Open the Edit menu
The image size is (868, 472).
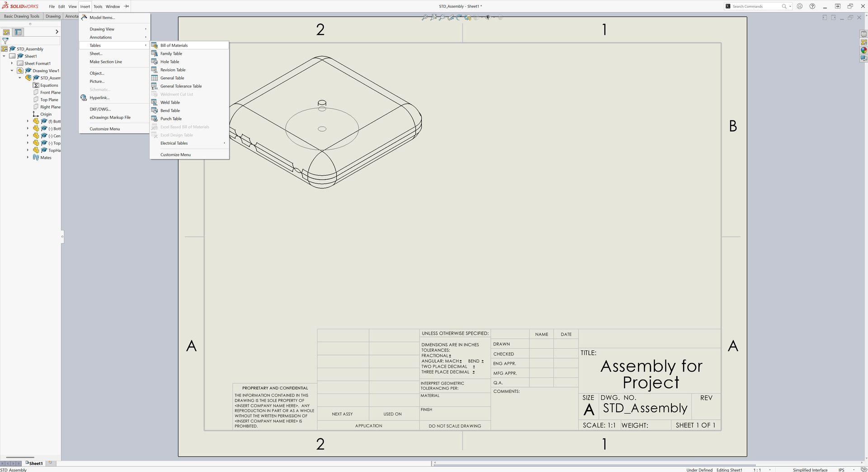point(61,6)
